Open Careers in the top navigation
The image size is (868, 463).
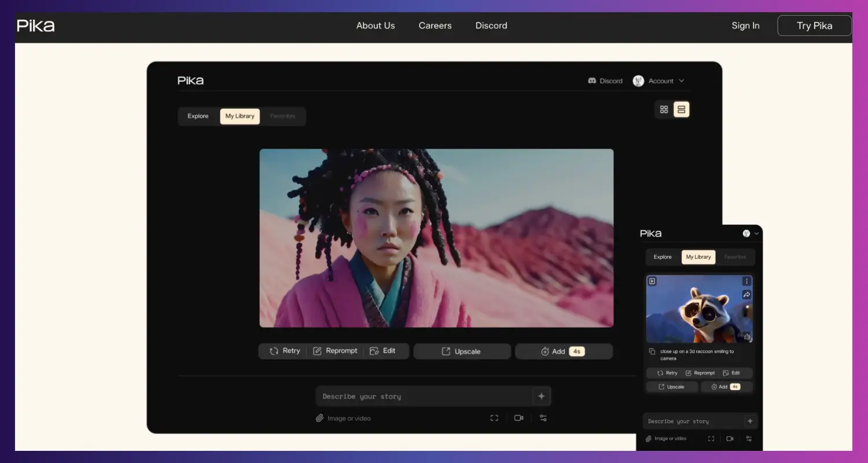click(x=435, y=25)
